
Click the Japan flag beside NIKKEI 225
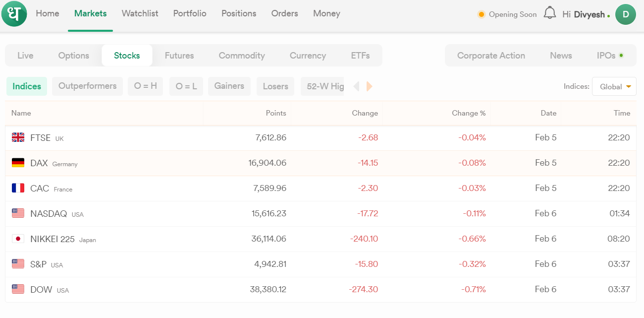click(18, 239)
